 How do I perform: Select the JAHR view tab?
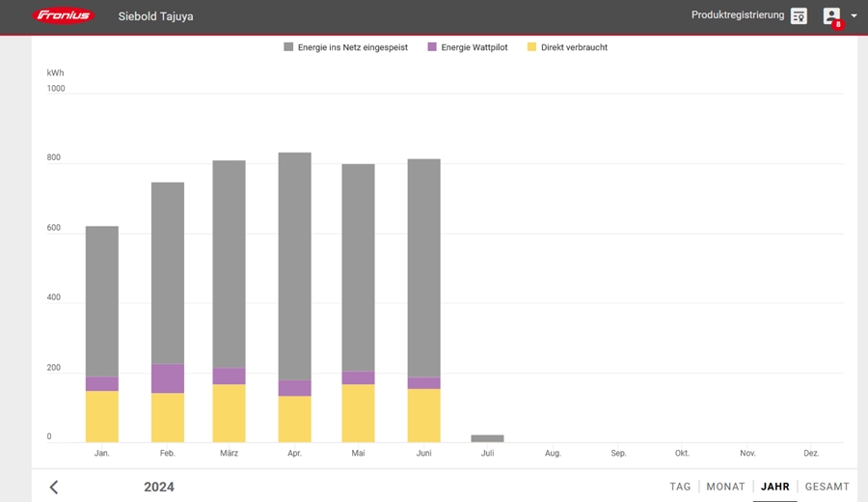[774, 487]
